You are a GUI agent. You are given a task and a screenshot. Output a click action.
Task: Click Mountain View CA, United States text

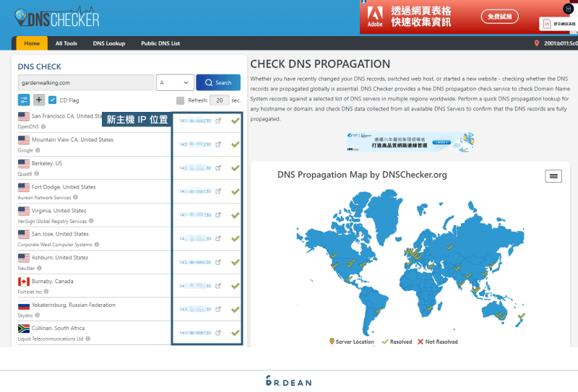point(72,139)
